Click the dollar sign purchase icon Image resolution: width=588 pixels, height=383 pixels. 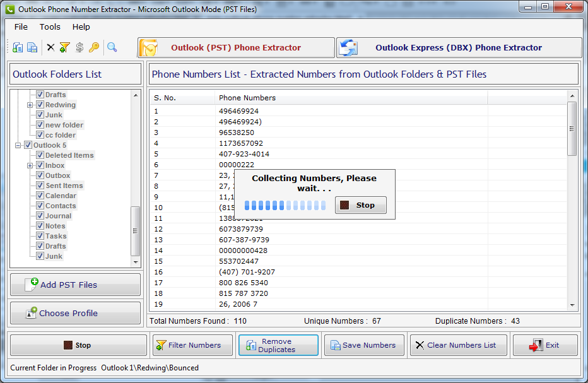click(x=79, y=47)
